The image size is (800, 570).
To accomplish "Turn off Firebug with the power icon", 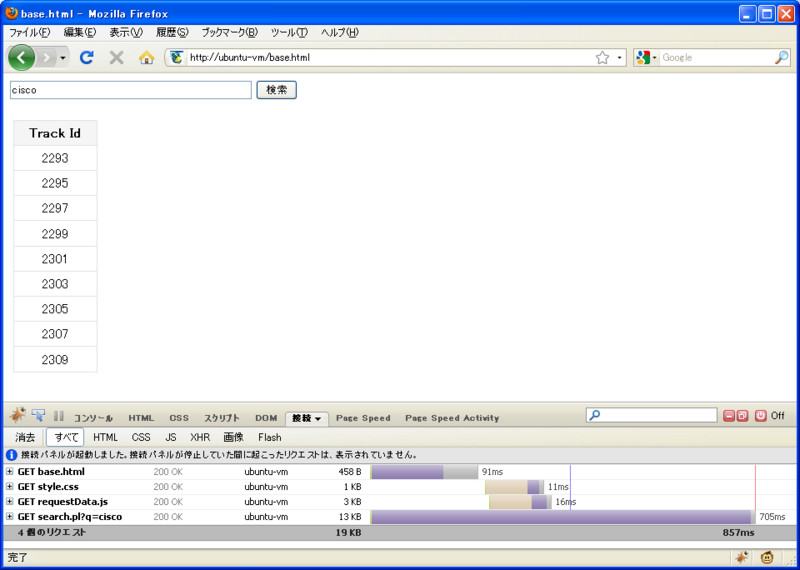I will (x=761, y=416).
